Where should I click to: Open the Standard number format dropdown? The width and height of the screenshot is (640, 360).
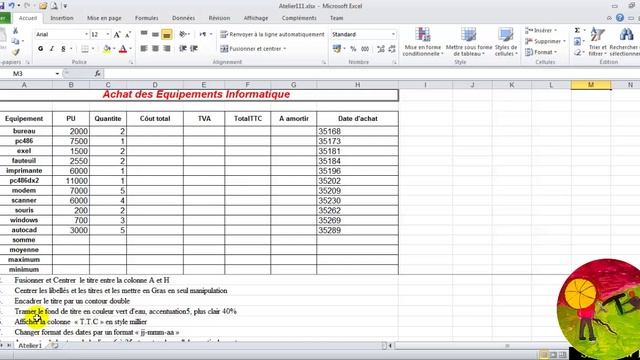[x=393, y=34]
